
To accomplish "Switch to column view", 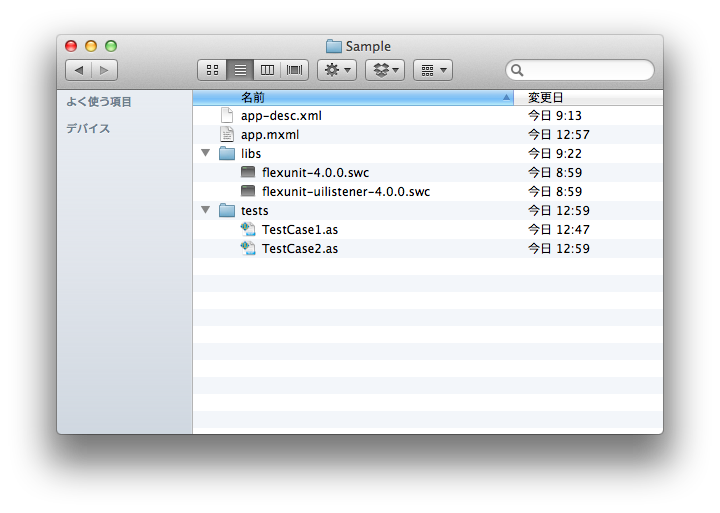I will pyautogui.click(x=267, y=70).
